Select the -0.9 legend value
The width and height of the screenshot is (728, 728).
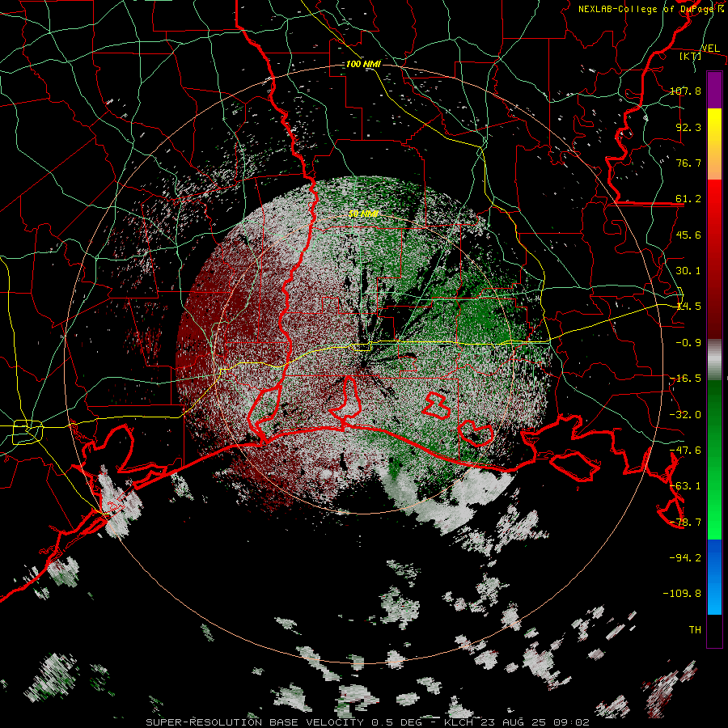(688, 343)
